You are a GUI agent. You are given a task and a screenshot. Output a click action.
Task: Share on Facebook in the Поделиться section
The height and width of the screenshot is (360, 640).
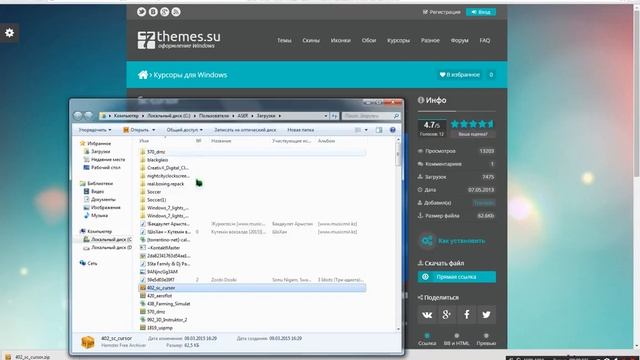pyautogui.click(x=467, y=315)
